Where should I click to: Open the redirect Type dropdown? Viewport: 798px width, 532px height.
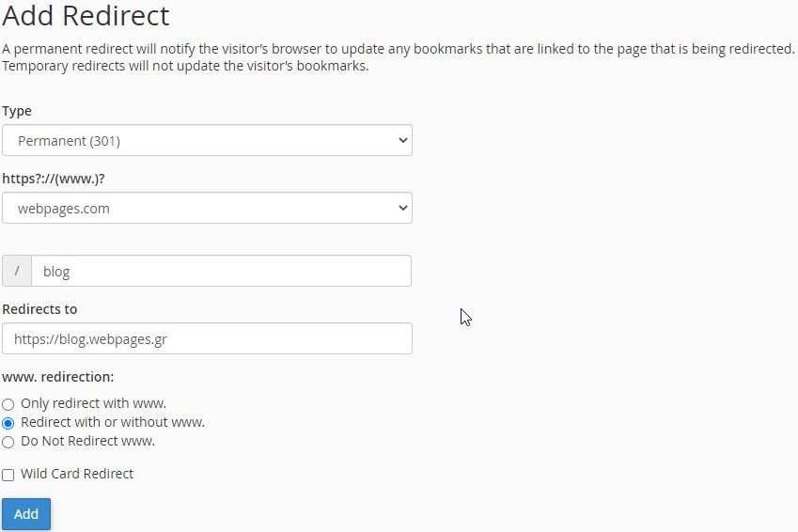click(207, 141)
